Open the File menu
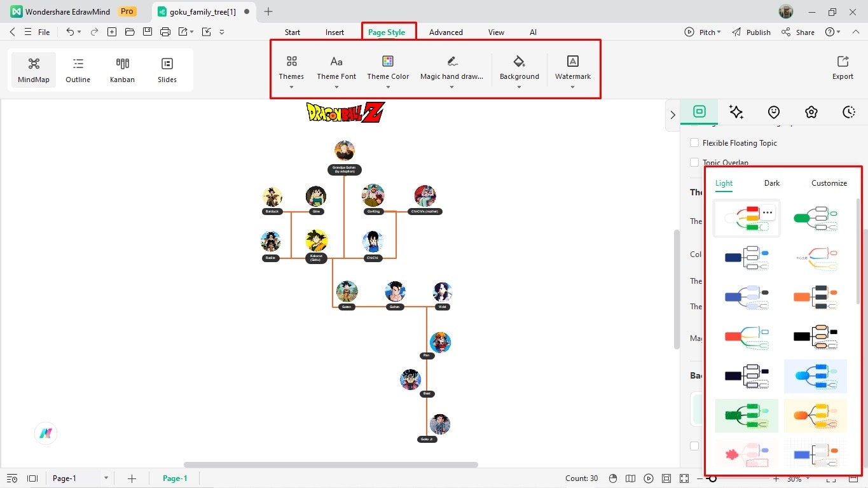Image resolution: width=868 pixels, height=488 pixels. pos(44,32)
